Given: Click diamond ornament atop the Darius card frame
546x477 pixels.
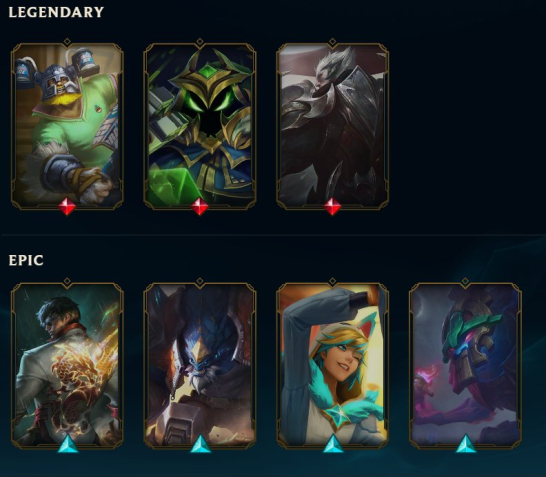Looking at the screenshot, I should 333,42.
